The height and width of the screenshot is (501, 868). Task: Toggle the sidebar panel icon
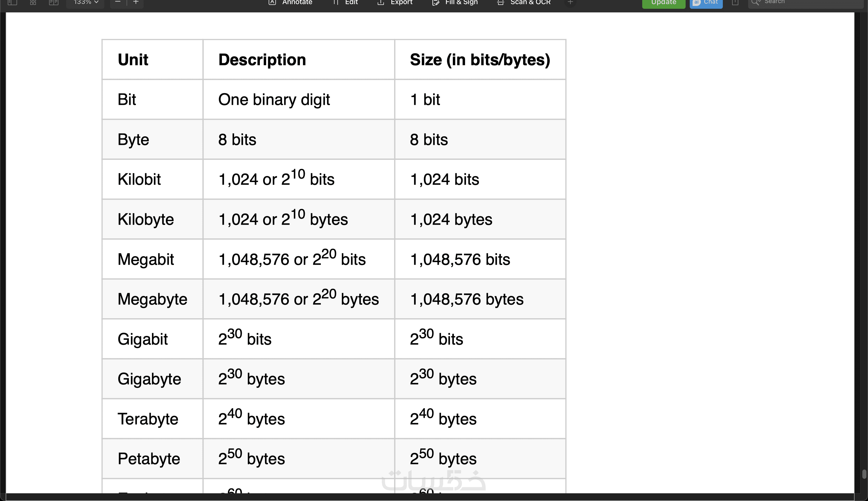point(12,2)
